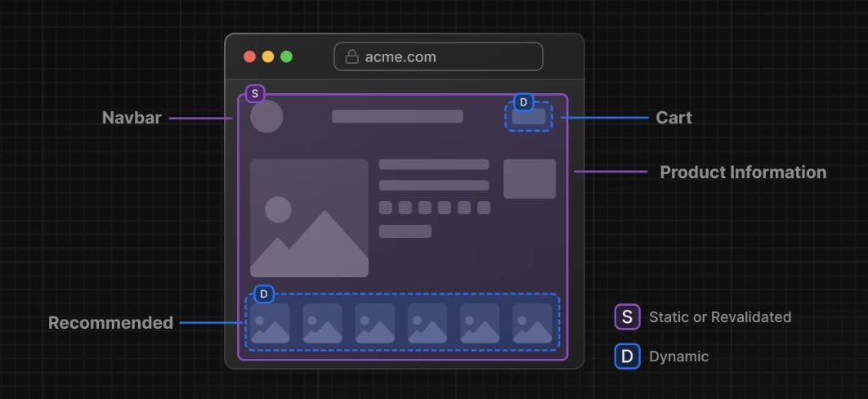Click the last recommended product thumbnail
Screen dimensions: 868x399
pyautogui.click(x=532, y=323)
